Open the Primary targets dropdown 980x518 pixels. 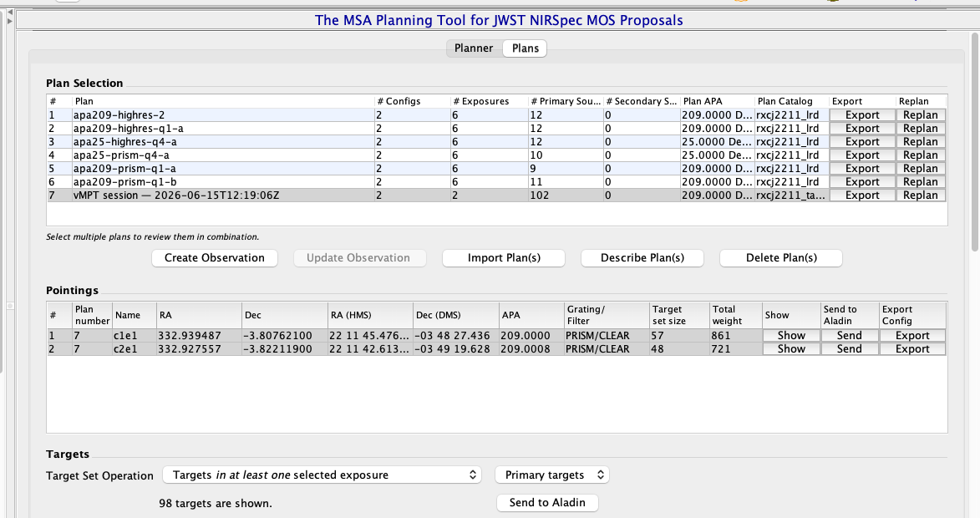coord(552,475)
